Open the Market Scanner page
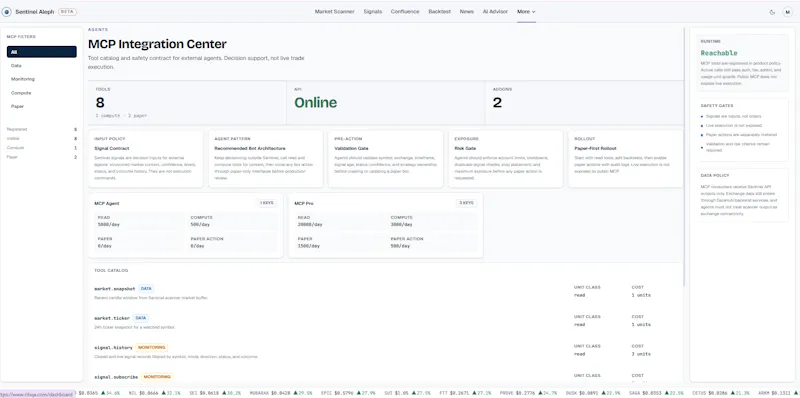The width and height of the screenshot is (800, 398). [x=334, y=12]
